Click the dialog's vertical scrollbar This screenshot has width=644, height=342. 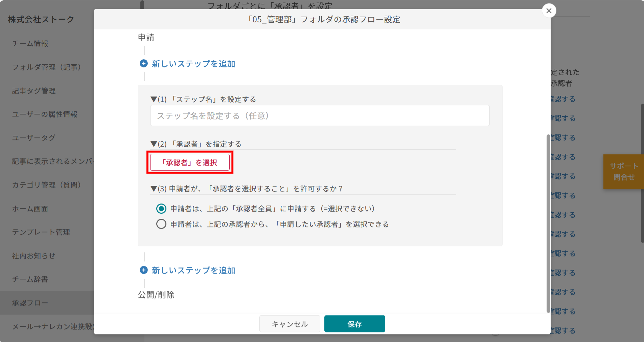pos(548,223)
